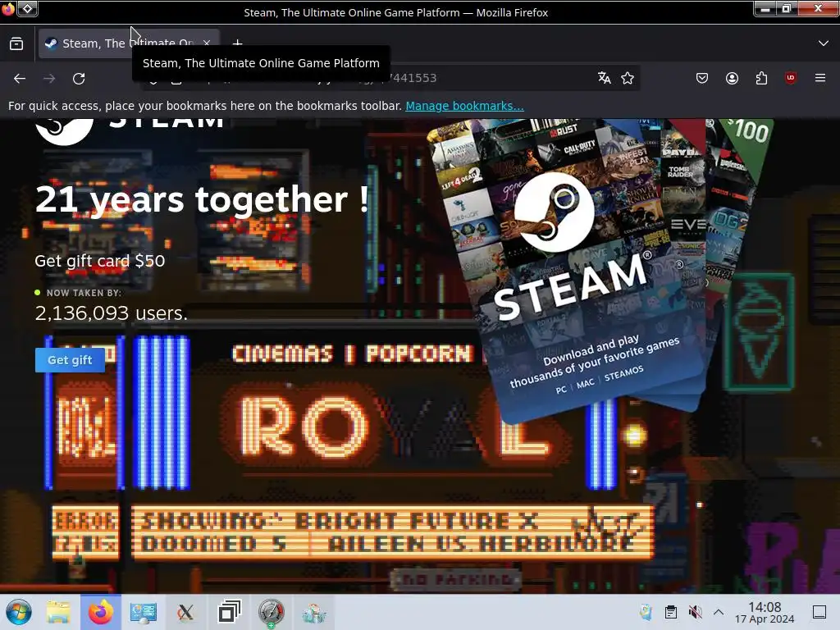The width and height of the screenshot is (840, 630).
Task: Open the Extensions puzzle-piece button
Action: [761, 78]
